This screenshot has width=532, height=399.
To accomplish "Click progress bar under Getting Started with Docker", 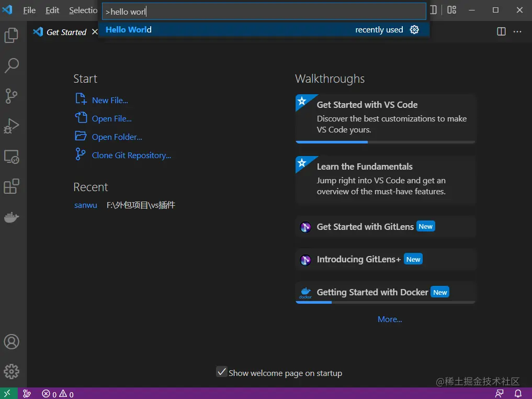I will click(386, 302).
